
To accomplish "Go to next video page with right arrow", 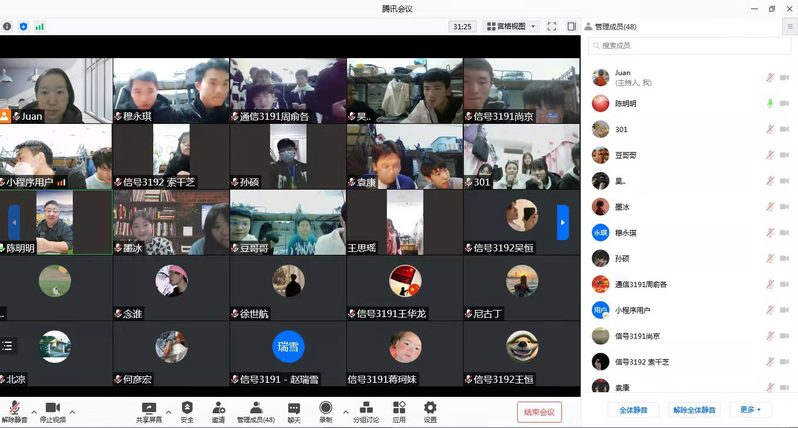I will coord(563,222).
